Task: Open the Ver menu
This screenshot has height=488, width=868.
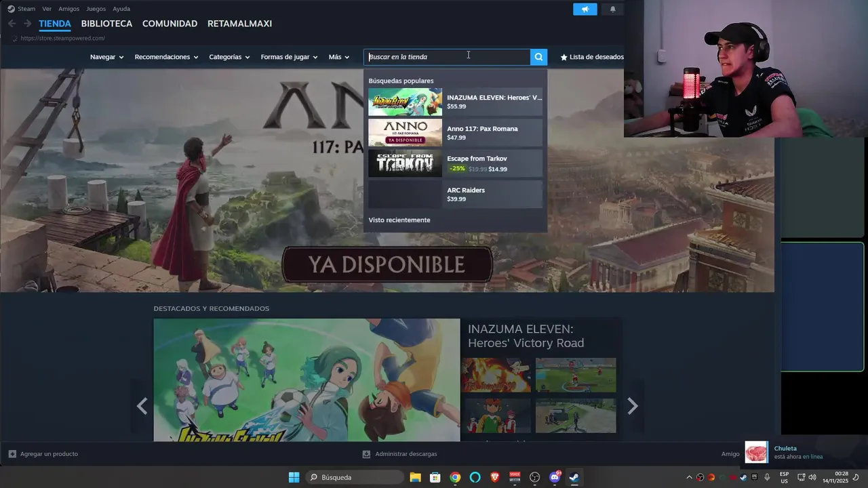Action: (47, 9)
